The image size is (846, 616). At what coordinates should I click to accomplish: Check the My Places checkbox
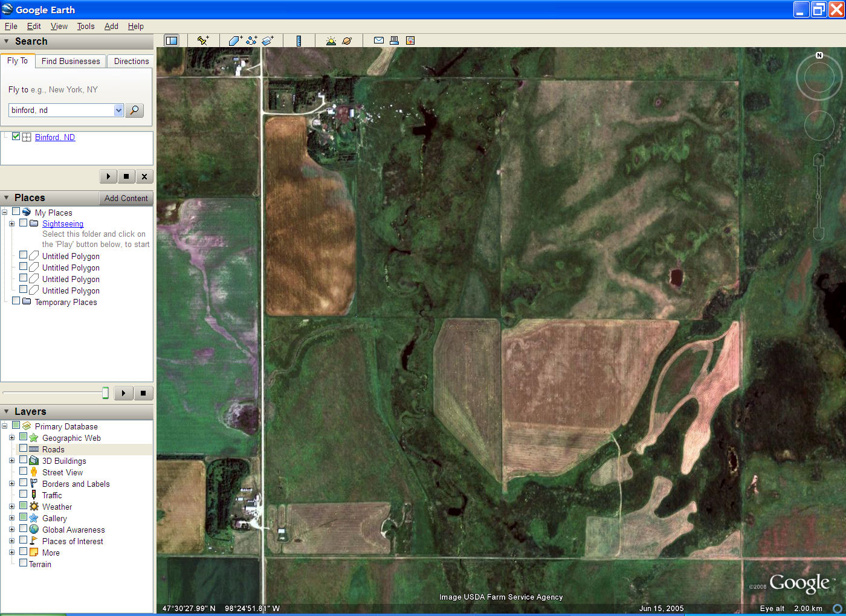click(x=16, y=212)
